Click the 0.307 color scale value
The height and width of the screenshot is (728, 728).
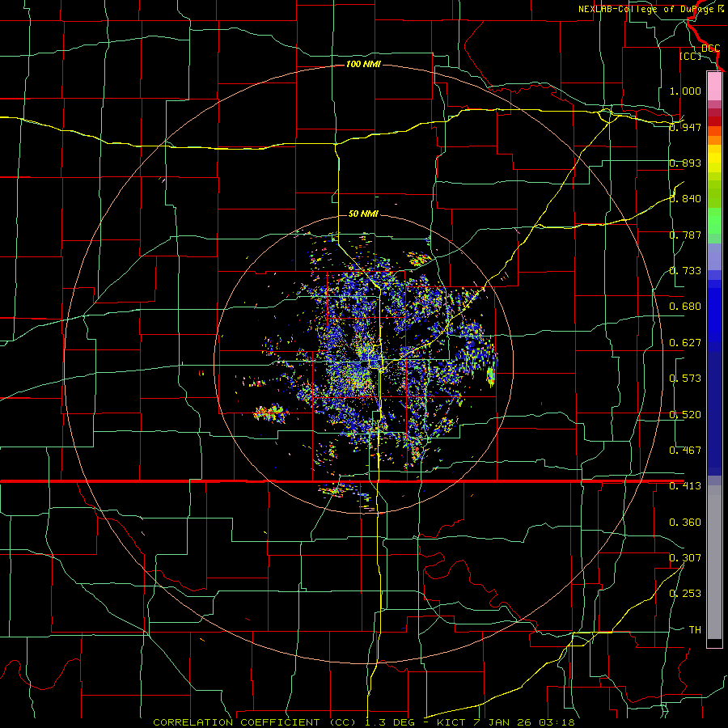point(685,558)
